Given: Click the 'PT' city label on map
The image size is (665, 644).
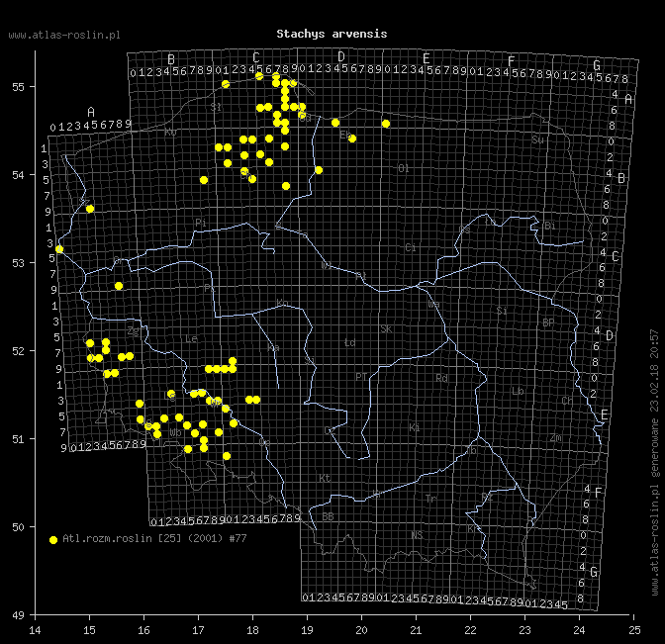Looking at the screenshot, I should coord(361,377).
